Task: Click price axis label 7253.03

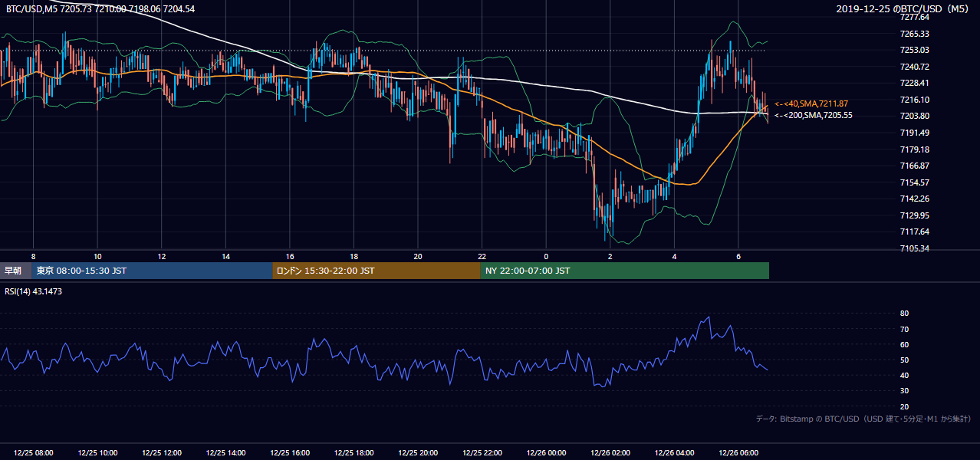Action: [x=914, y=50]
